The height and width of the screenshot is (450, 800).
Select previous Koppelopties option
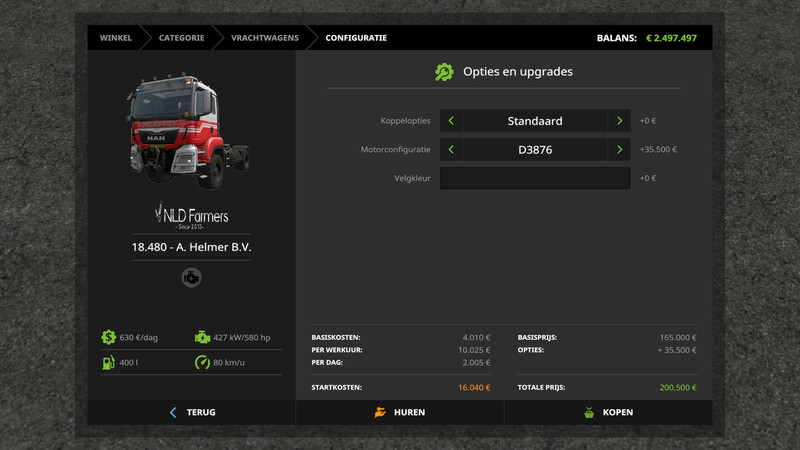(x=451, y=121)
